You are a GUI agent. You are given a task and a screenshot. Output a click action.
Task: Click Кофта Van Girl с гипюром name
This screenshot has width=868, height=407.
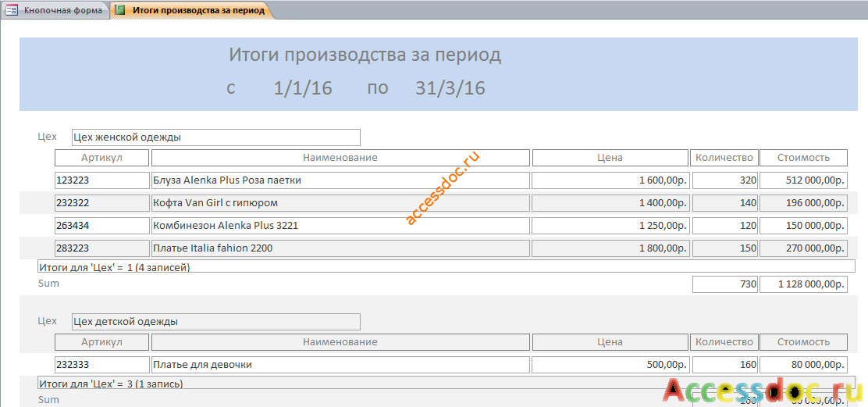(340, 203)
